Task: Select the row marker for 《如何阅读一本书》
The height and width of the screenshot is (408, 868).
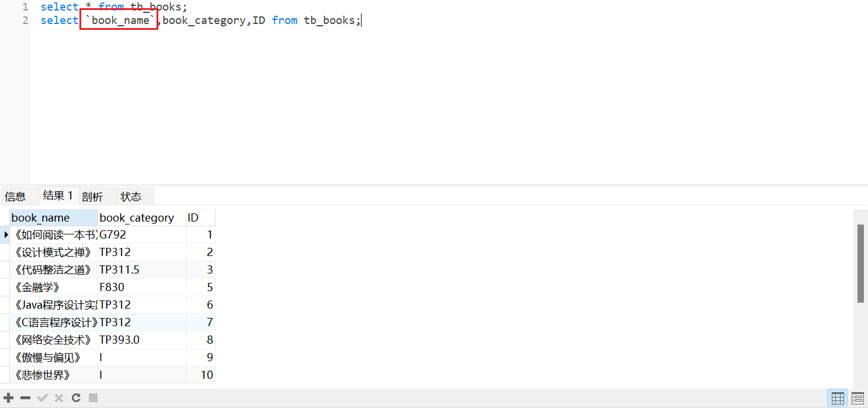Action: click(x=6, y=235)
